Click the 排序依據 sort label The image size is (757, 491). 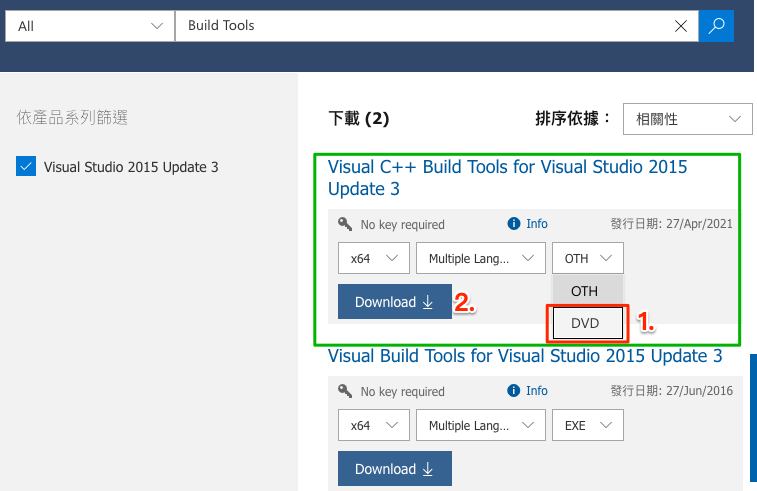pos(573,118)
